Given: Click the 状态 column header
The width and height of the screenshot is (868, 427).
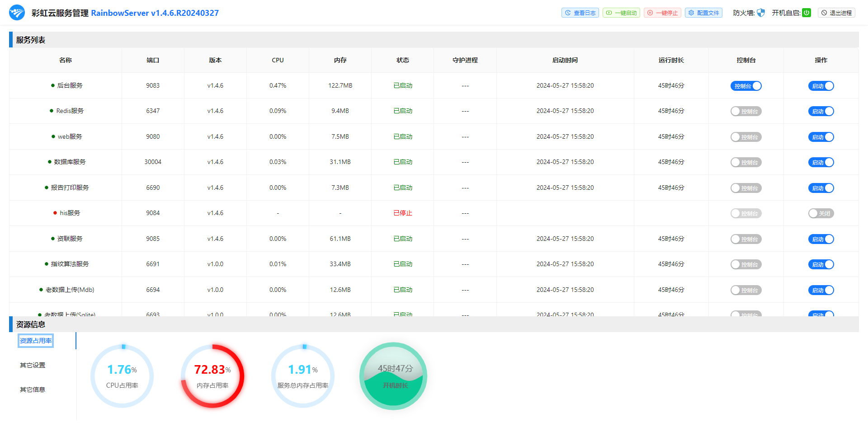Looking at the screenshot, I should [x=403, y=60].
